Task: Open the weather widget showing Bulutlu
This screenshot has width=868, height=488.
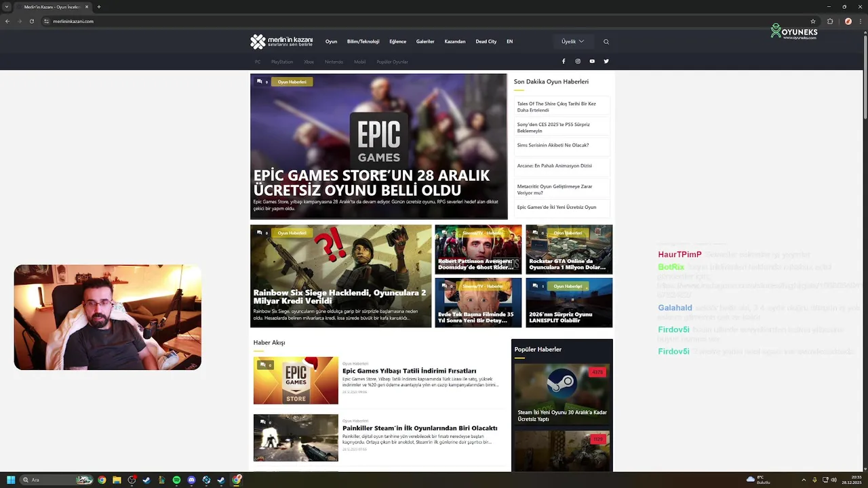Action: coord(759,480)
